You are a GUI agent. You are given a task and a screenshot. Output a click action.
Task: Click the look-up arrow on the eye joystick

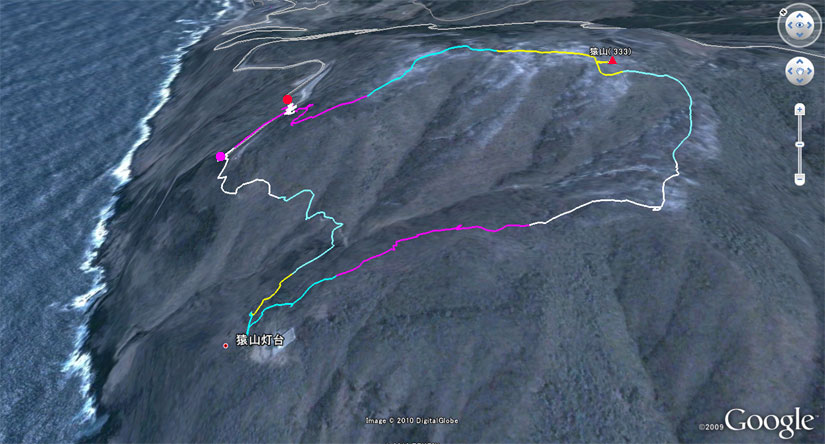(800, 17)
